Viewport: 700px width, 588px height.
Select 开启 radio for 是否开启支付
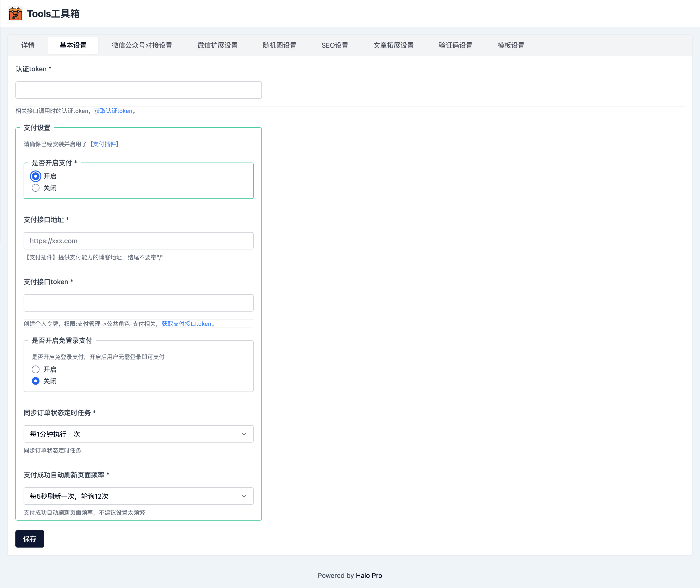pyautogui.click(x=36, y=176)
